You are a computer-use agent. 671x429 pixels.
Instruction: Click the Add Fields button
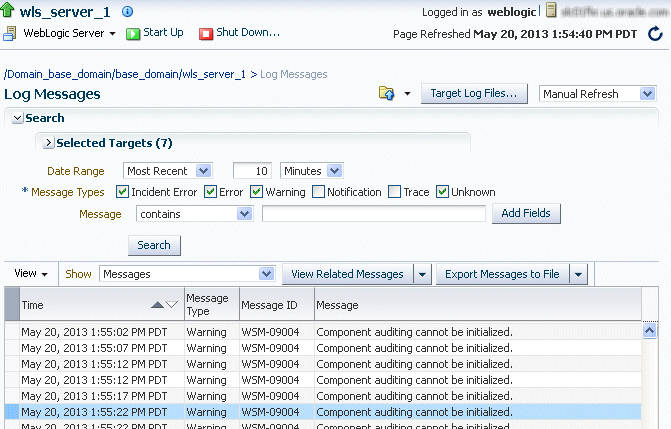point(526,213)
